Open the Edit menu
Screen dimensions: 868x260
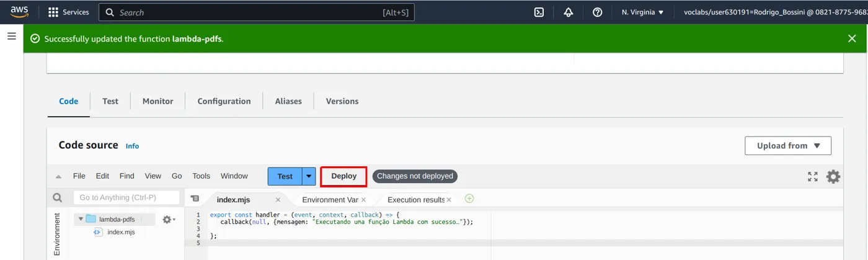pyautogui.click(x=102, y=176)
